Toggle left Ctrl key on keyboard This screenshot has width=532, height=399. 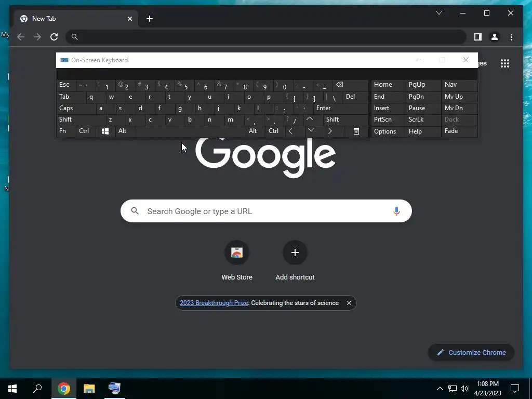point(86,131)
